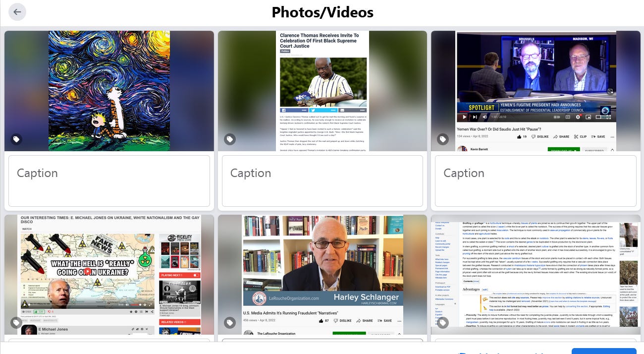Viewport: 644px width, 354px height.
Task: Select the 'What the hell is really going on' thumbnail
Action: pyautogui.click(x=109, y=275)
